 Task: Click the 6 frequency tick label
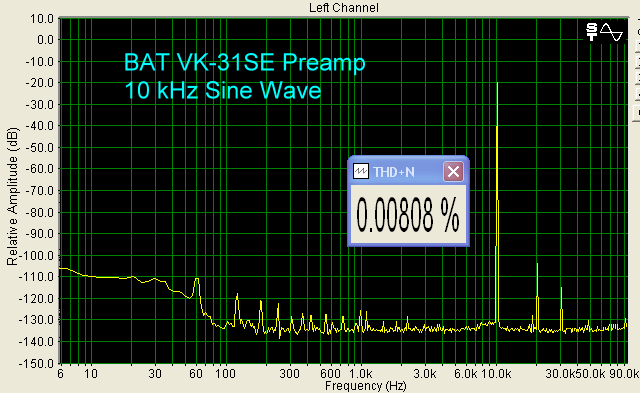[x=60, y=373]
